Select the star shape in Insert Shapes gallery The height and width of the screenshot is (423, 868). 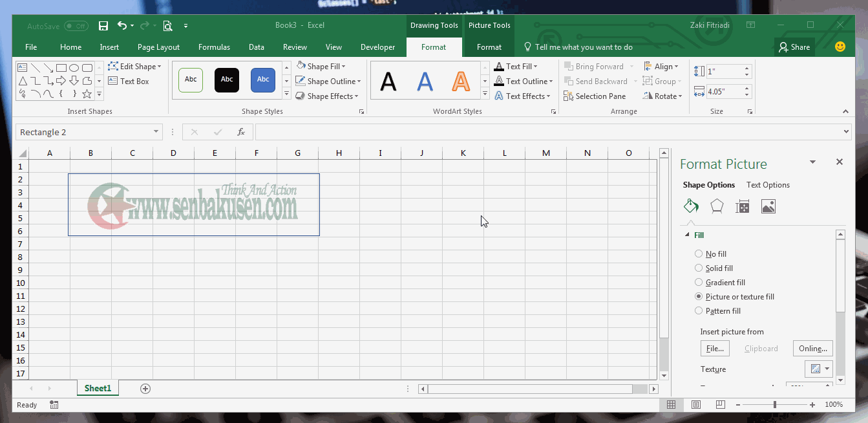tap(87, 94)
